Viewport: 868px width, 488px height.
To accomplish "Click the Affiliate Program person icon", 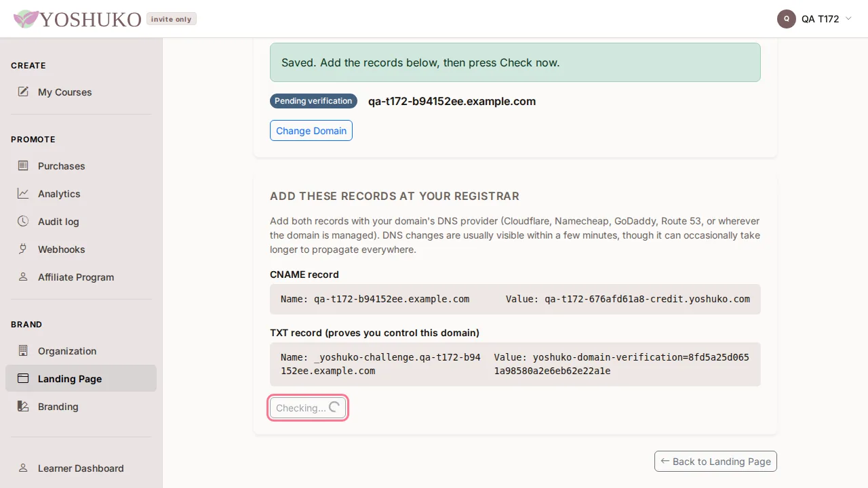I will pos(23,277).
